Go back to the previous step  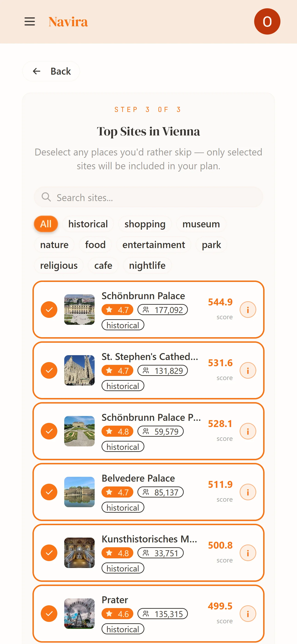tap(51, 71)
